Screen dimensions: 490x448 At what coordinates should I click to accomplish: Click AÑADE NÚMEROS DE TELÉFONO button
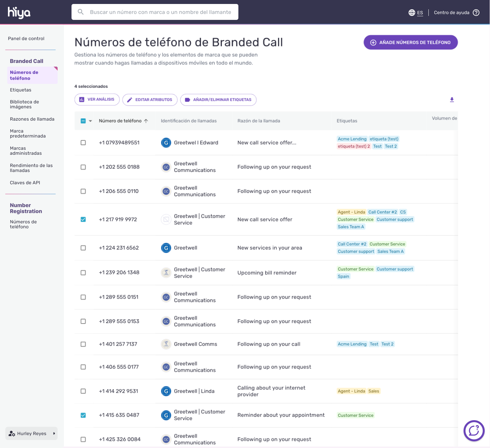pyautogui.click(x=411, y=42)
